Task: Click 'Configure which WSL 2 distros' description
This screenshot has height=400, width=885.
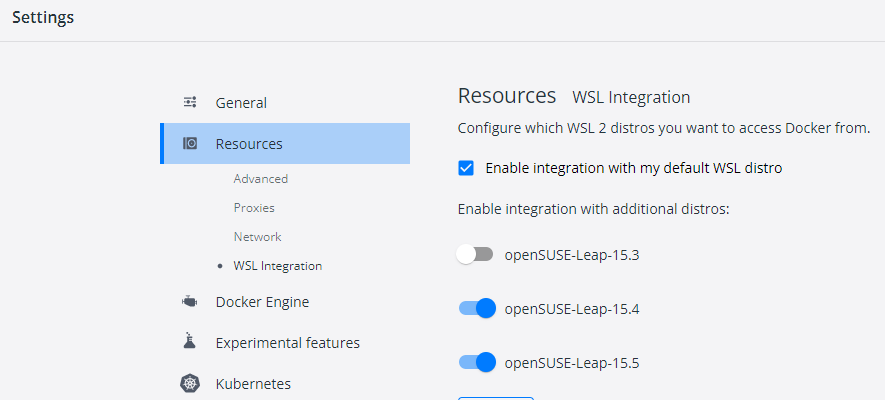Action: click(x=664, y=128)
